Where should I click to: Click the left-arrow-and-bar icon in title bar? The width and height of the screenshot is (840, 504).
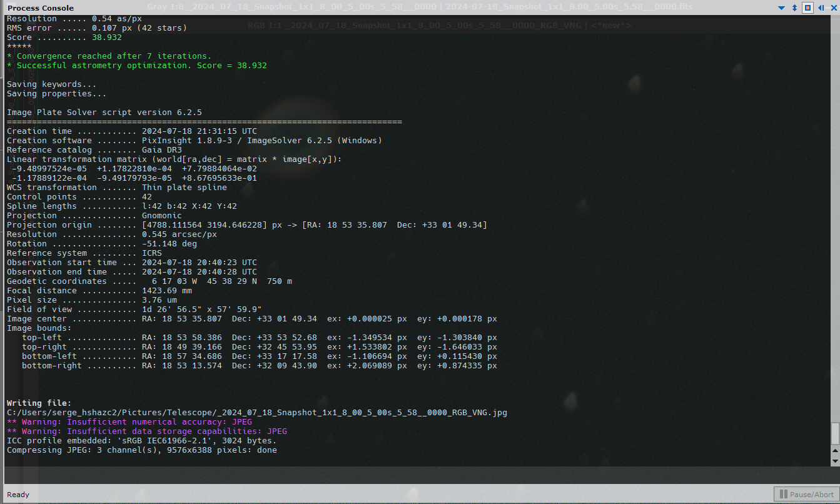coord(821,8)
